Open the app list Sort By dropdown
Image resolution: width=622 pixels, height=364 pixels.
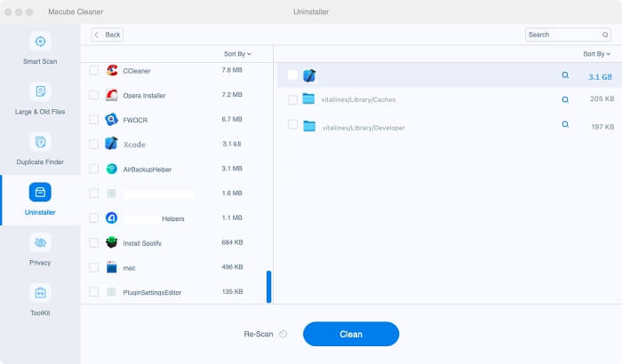(x=237, y=54)
